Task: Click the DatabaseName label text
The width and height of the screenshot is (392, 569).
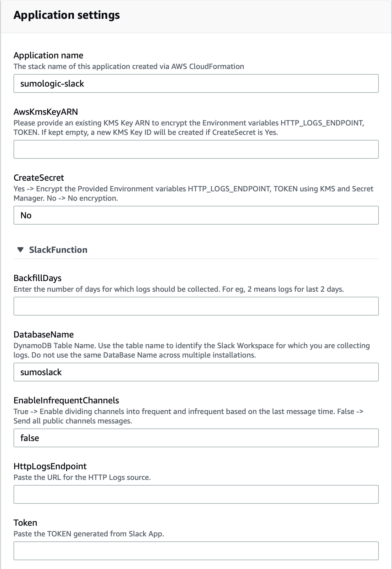Action: pyautogui.click(x=44, y=335)
